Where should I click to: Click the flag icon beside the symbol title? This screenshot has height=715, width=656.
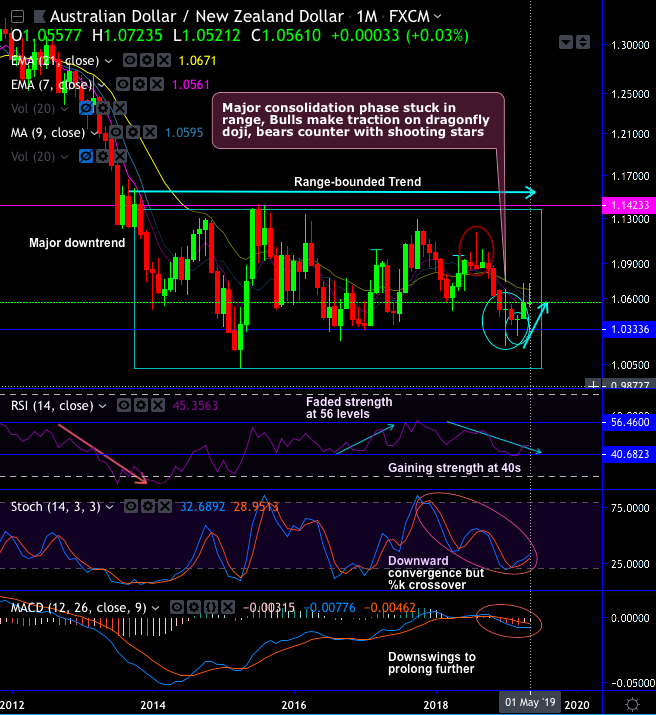point(40,17)
